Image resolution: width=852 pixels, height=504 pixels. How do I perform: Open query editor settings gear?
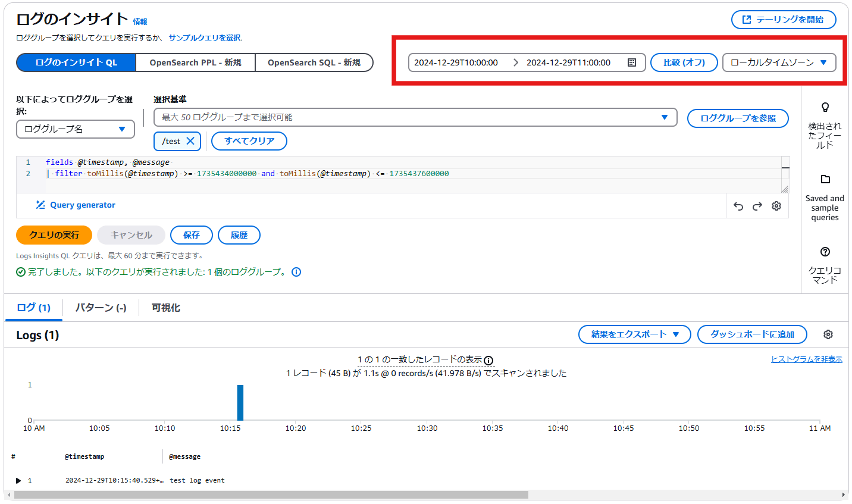click(776, 206)
